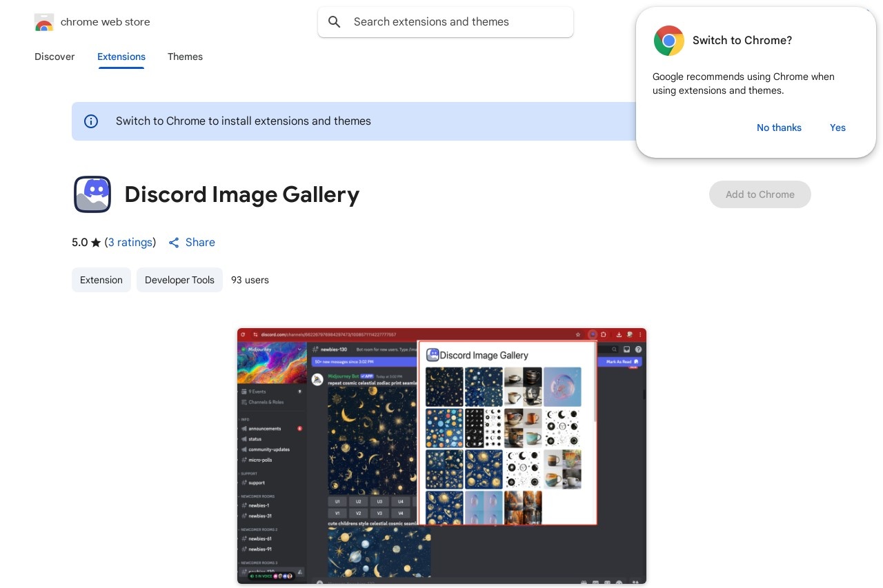The width and height of the screenshot is (883, 588).
Task: Switch to the Themes tab
Action: 185,57
